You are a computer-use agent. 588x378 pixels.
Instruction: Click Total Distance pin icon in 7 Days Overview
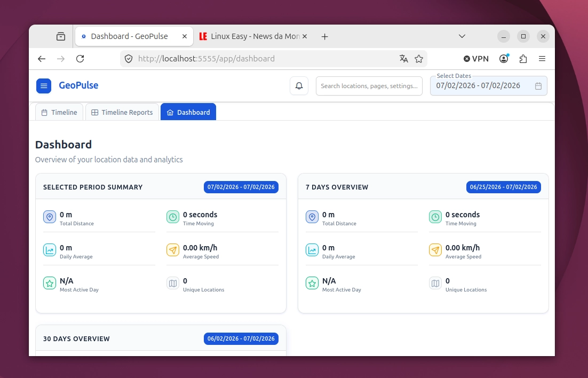(x=312, y=217)
